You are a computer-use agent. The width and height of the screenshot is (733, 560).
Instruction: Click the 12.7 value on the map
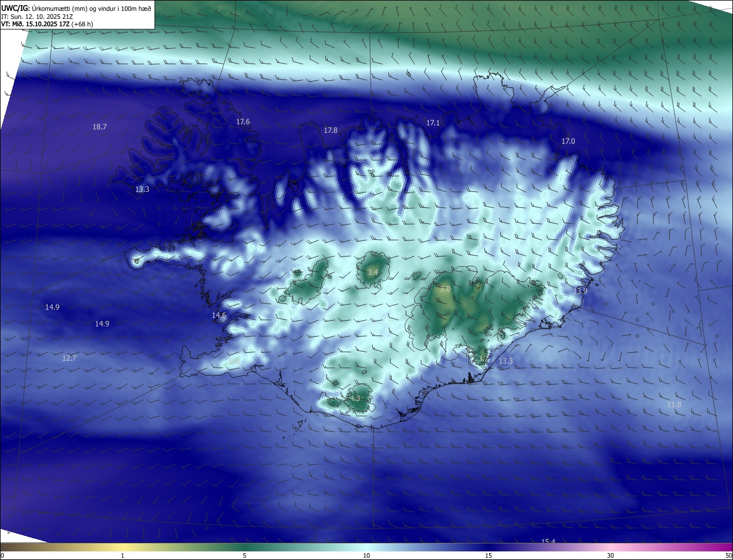click(69, 358)
